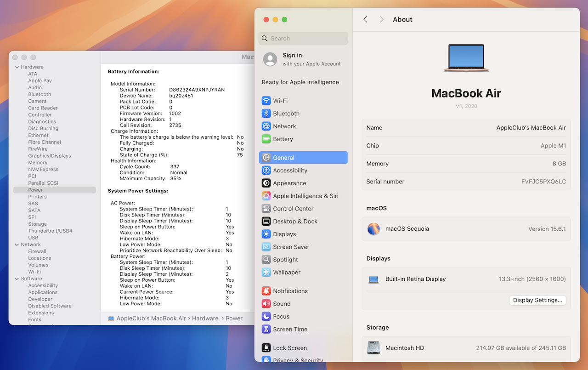This screenshot has height=370, width=588.
Task: Click the green Battery icon
Action: point(266,139)
